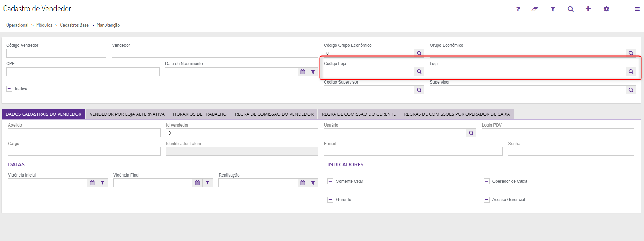Toggle the Somente CRM checkbox
The width and height of the screenshot is (644, 241).
pyautogui.click(x=330, y=181)
